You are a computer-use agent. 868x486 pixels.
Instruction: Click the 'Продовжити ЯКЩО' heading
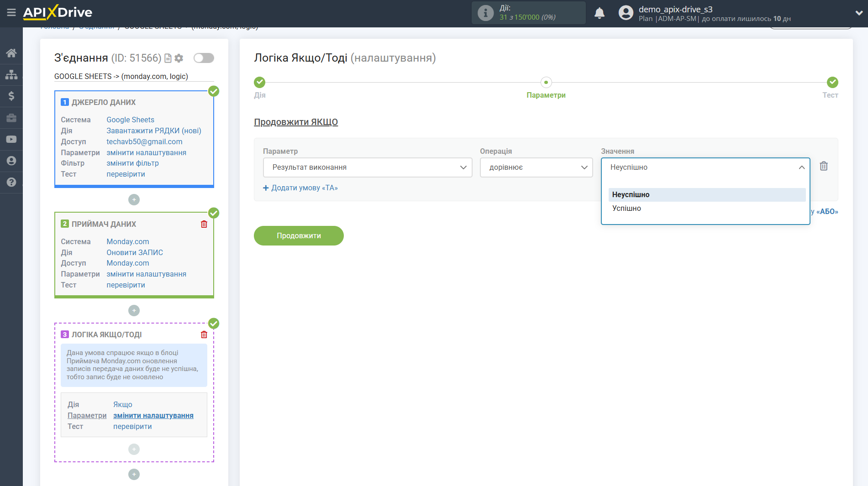(296, 122)
